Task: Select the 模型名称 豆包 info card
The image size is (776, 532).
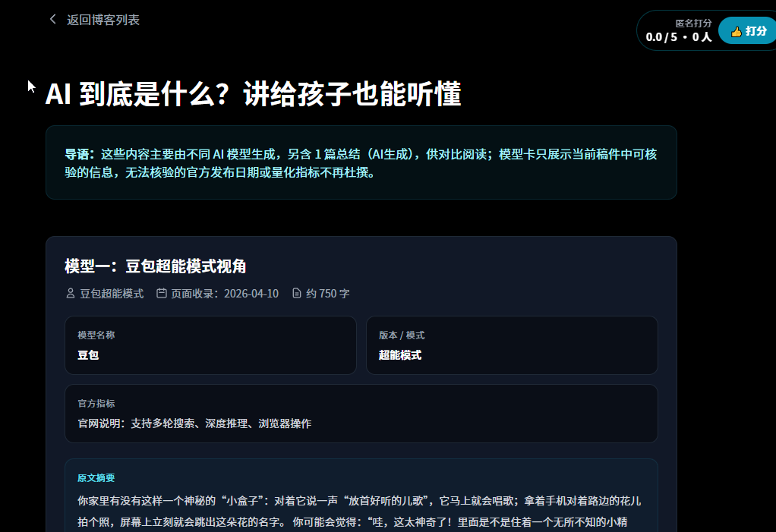Action: click(210, 345)
